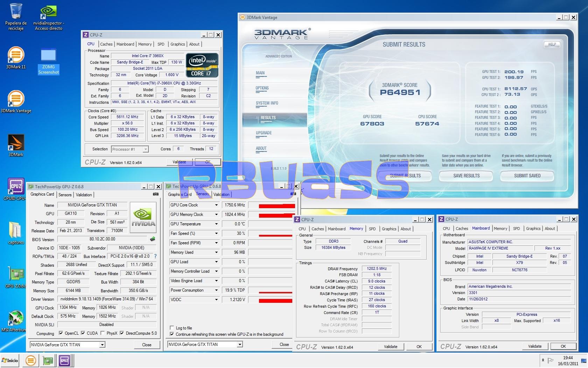The width and height of the screenshot is (588, 368).
Task: Click SUBMIT SAVED button in 3DMark
Action: point(527,176)
